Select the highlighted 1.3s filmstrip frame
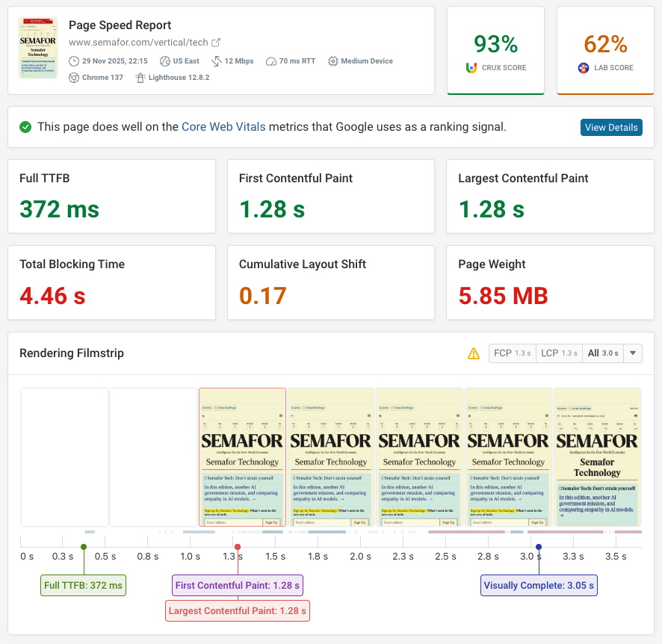The height and width of the screenshot is (644, 662). 242,456
